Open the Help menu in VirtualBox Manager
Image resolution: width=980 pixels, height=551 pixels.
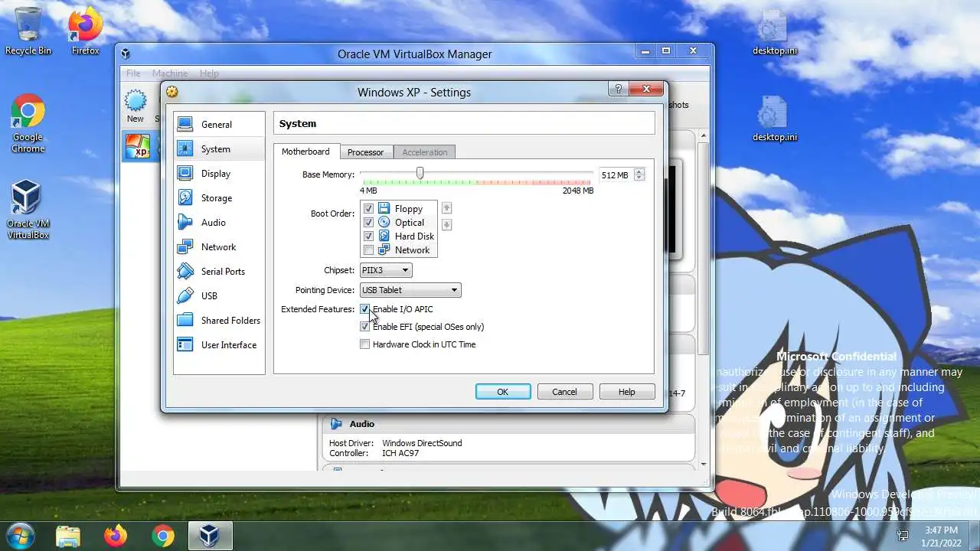[209, 73]
